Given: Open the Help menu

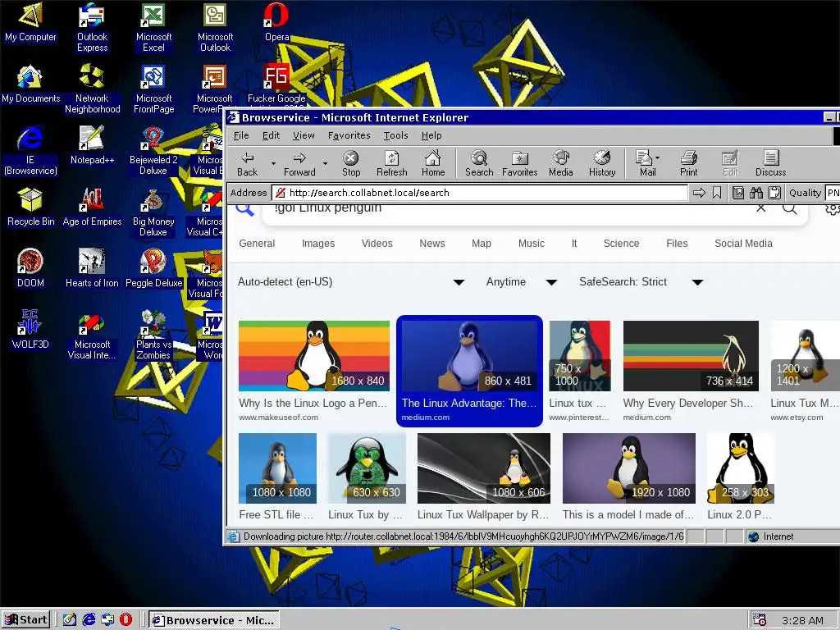Looking at the screenshot, I should pyautogui.click(x=431, y=135).
